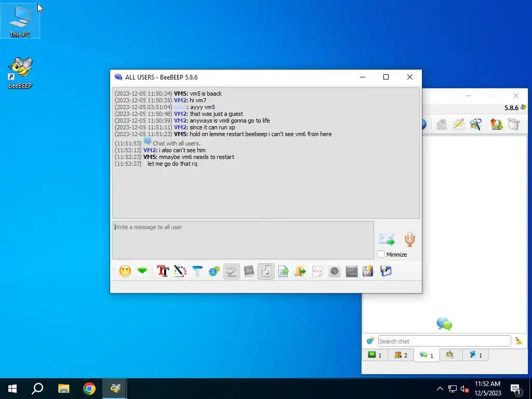Show hidden tray icons chevron
The width and height of the screenshot is (532, 399).
coord(440,389)
